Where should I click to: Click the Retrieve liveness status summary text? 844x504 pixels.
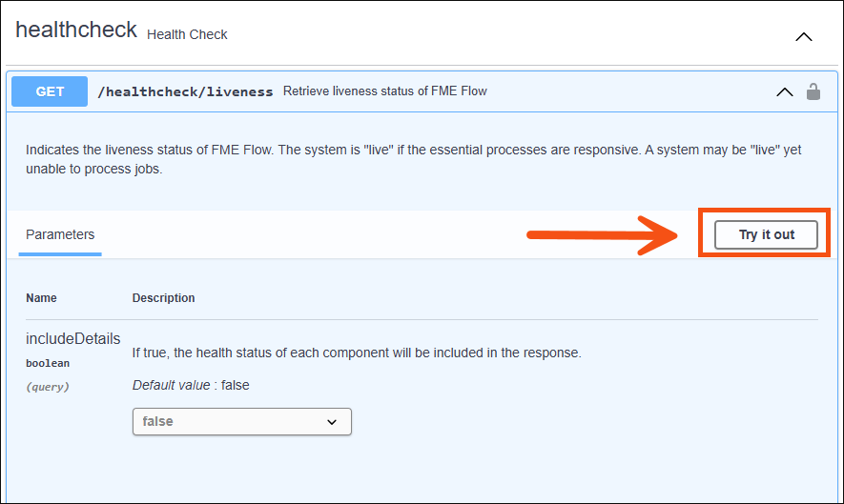(x=385, y=91)
